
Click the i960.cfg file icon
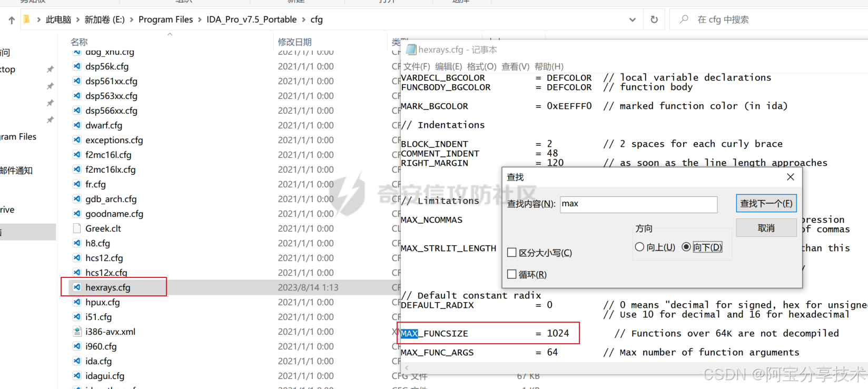[77, 346]
